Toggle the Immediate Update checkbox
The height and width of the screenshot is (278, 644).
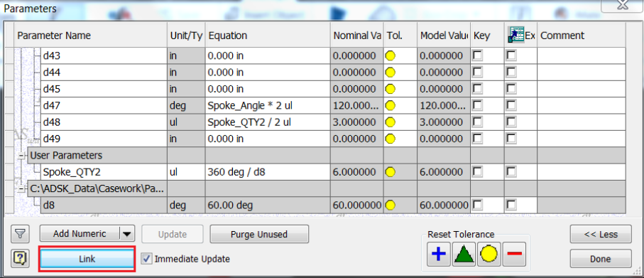146,259
